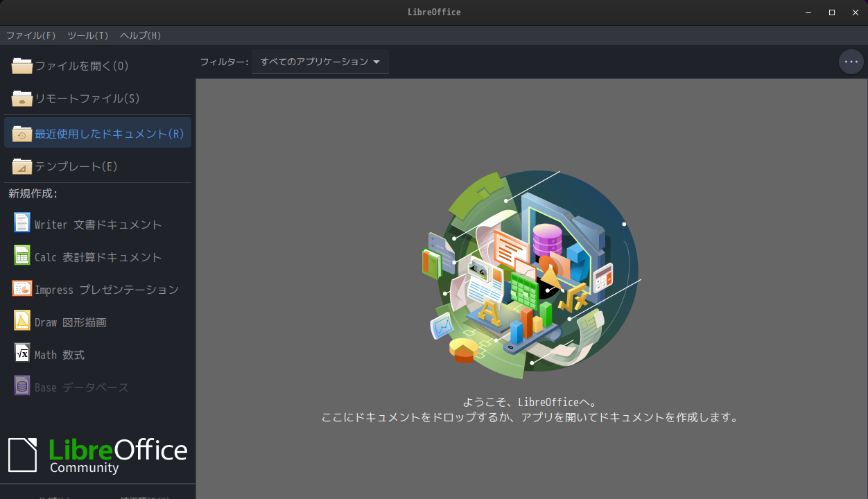Screen dimensions: 868x499
Task: Start a new Impress プレゼンテーション
Action: tap(98, 289)
